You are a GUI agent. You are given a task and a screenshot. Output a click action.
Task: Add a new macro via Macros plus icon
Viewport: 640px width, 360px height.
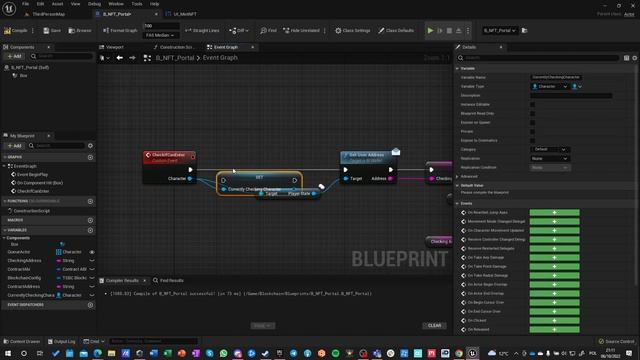point(90,220)
